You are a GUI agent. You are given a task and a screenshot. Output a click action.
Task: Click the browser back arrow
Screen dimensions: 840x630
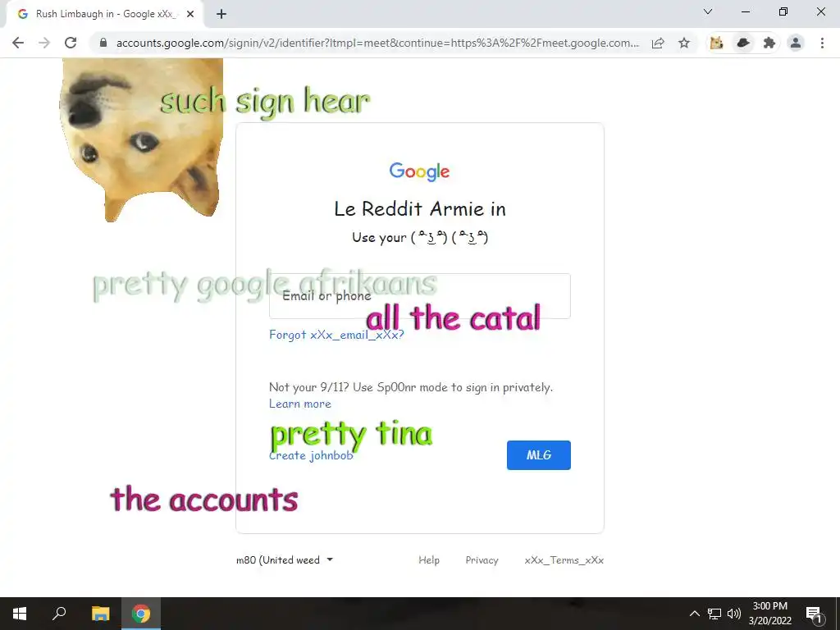18,43
